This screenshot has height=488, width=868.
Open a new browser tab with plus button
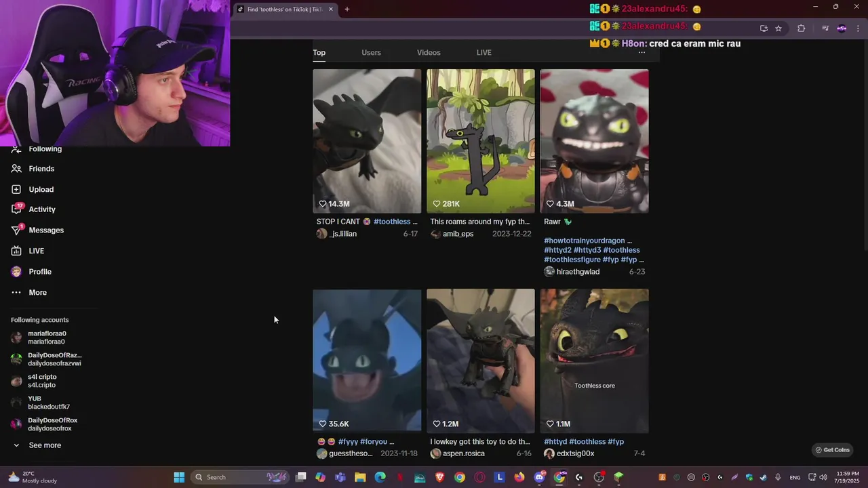coord(347,9)
